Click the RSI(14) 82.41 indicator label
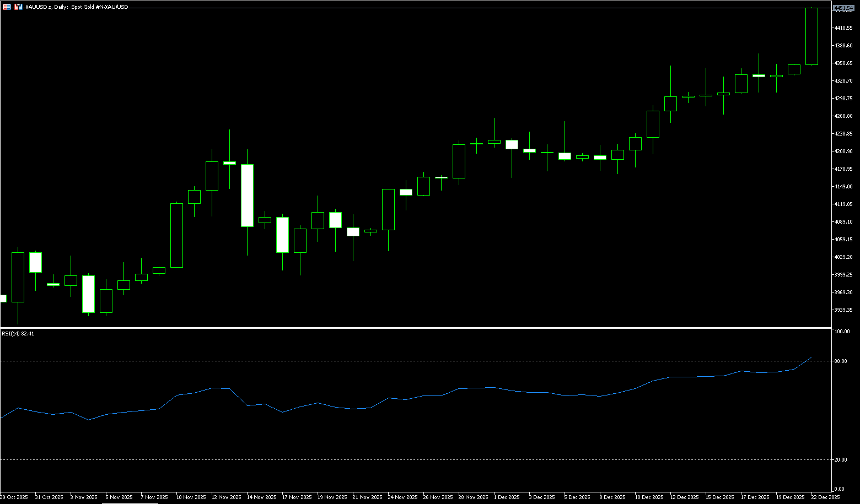 (x=18, y=333)
